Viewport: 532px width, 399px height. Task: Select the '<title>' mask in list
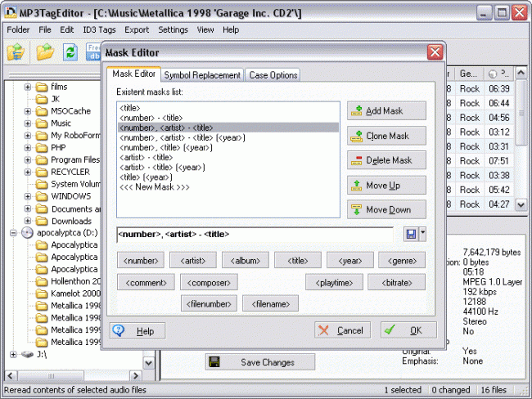(228, 108)
